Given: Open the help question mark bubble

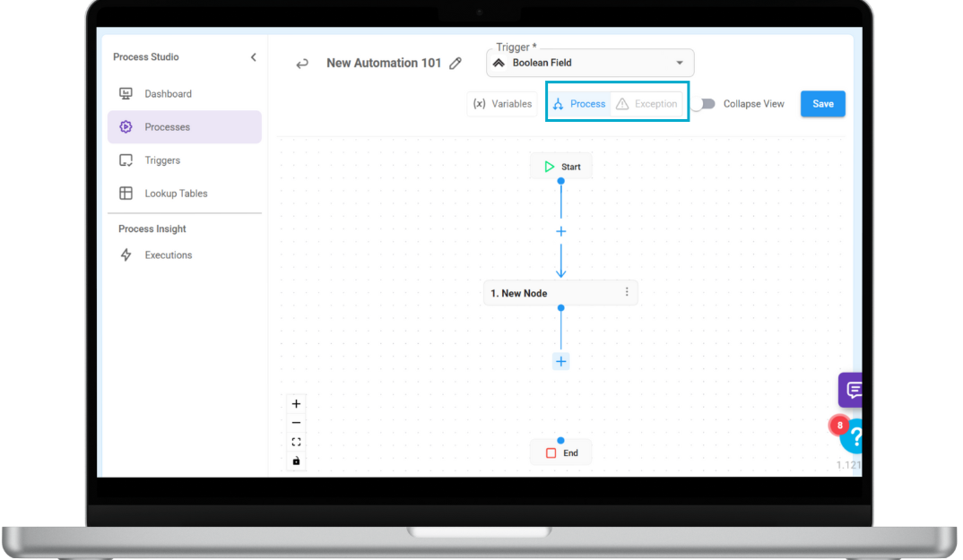Looking at the screenshot, I should (855, 437).
